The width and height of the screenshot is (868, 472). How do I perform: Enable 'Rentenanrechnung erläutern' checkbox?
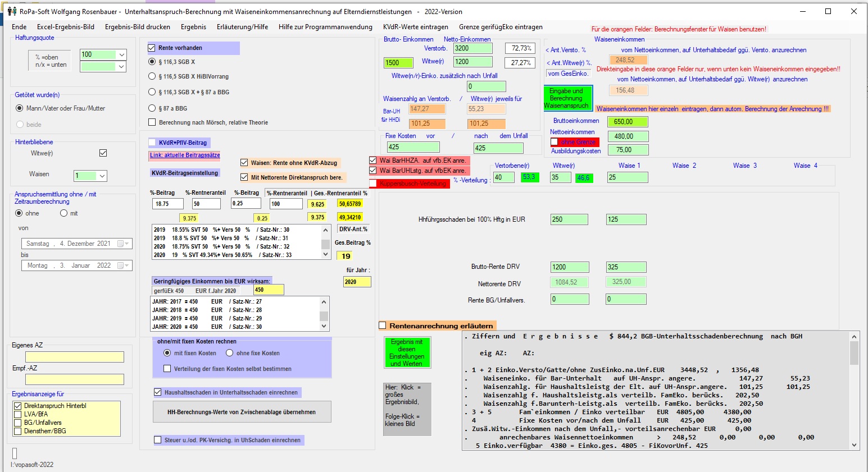383,326
